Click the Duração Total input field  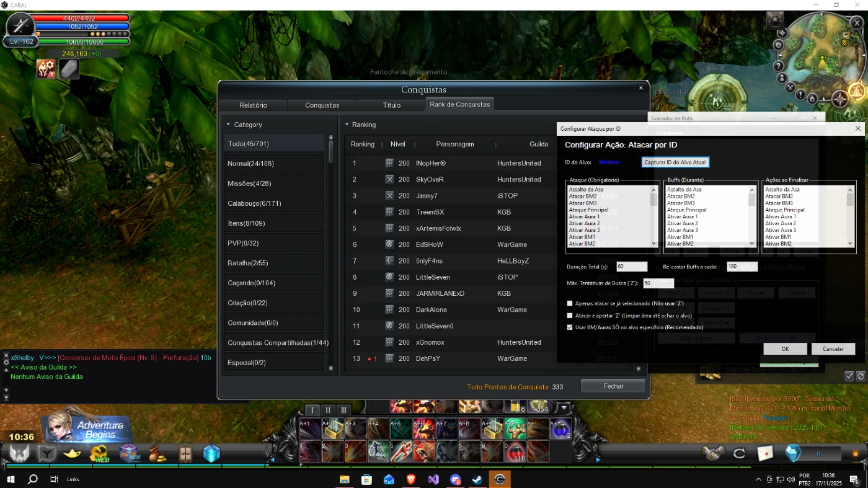pos(631,267)
